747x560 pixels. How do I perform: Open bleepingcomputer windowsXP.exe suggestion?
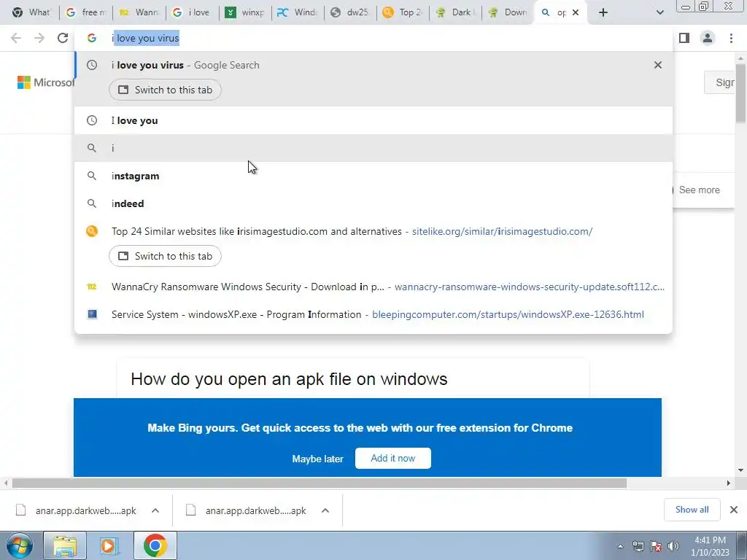pyautogui.click(x=373, y=314)
